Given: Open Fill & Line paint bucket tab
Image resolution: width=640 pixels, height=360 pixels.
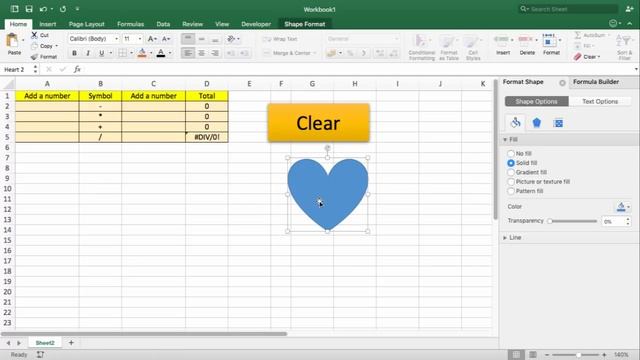Looking at the screenshot, I should coord(516,122).
